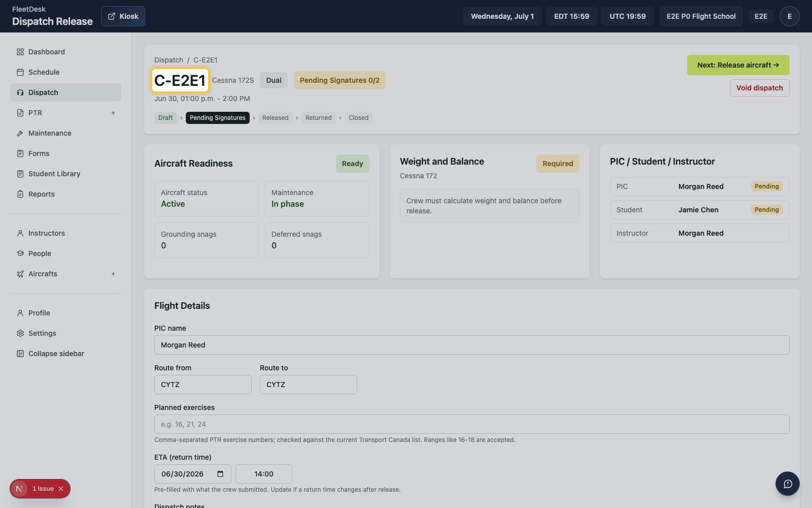Click the Kiosk external-link icon
Screen dimensions: 812x508
pos(112,16)
